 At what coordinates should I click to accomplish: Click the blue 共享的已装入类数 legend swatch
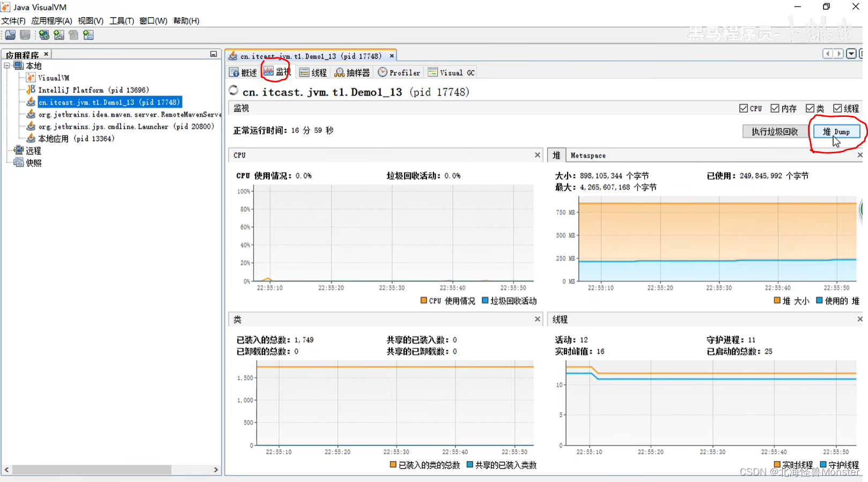click(x=470, y=465)
